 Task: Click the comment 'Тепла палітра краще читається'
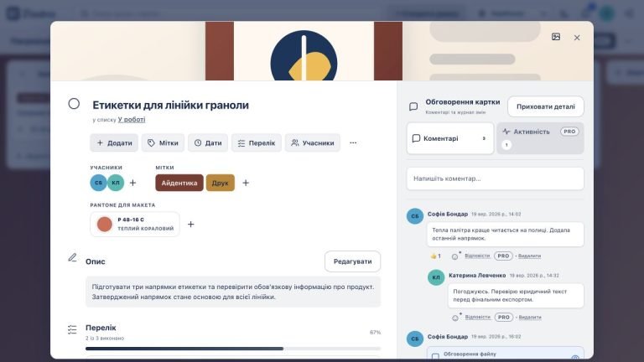pos(505,235)
